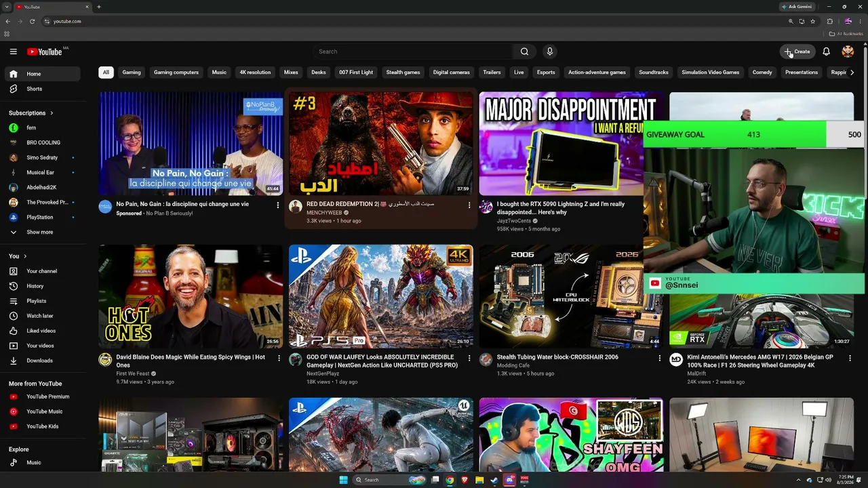868x488 pixels.
Task: Open the PlayStation subscription channel
Action: click(41, 217)
